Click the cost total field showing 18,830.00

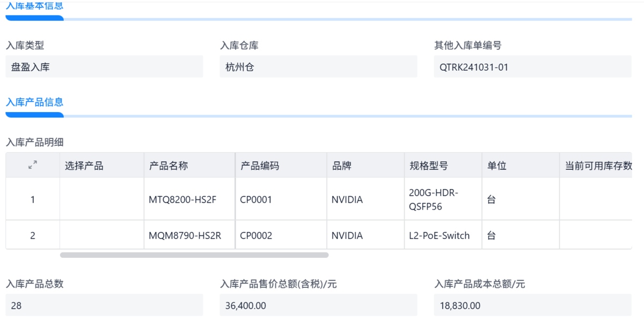532,306
